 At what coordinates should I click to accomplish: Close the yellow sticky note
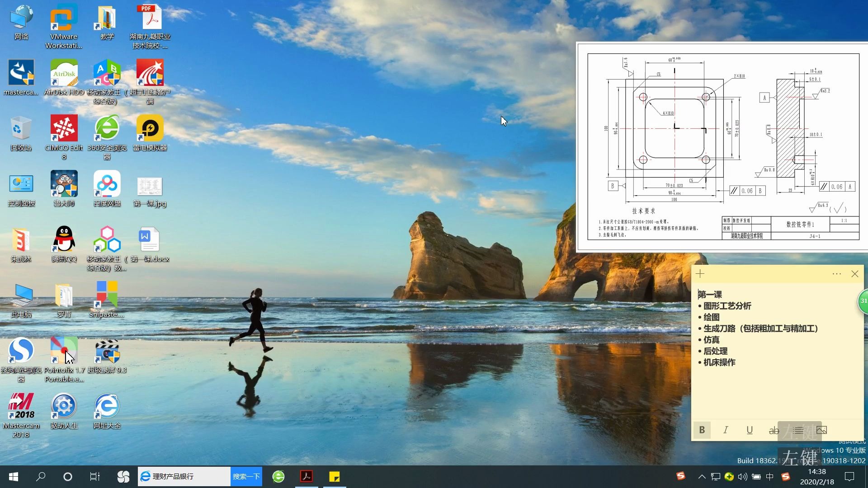(x=854, y=274)
